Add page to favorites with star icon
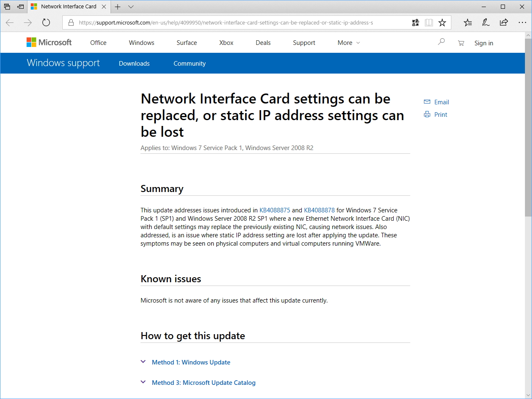The height and width of the screenshot is (399, 532). tap(442, 22)
